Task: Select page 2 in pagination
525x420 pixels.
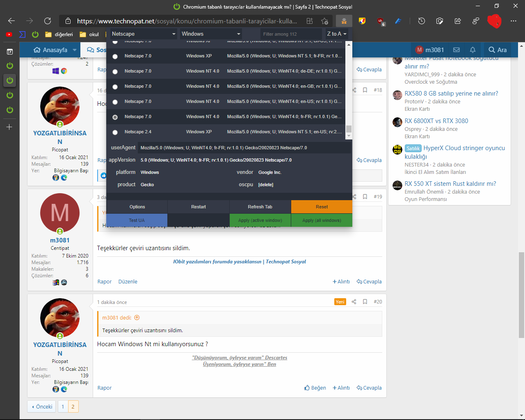Action: [x=73, y=406]
